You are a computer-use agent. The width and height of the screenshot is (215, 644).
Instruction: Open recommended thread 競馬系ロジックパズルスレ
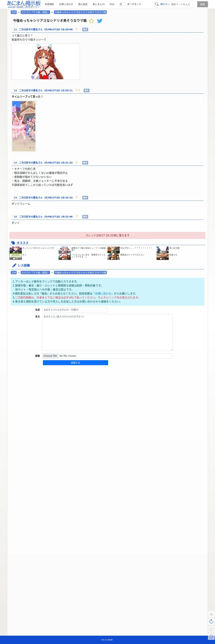(x=132, y=255)
